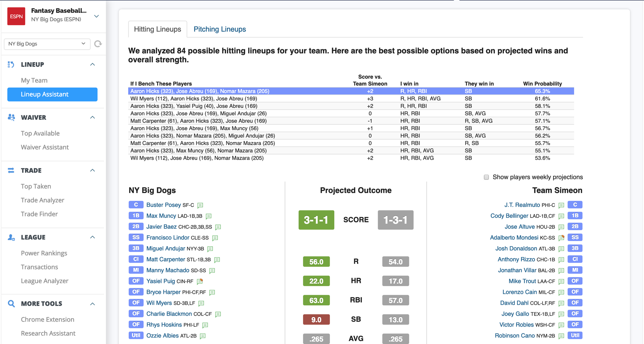
Task: Open the Trade Finder page
Action: (x=39, y=214)
